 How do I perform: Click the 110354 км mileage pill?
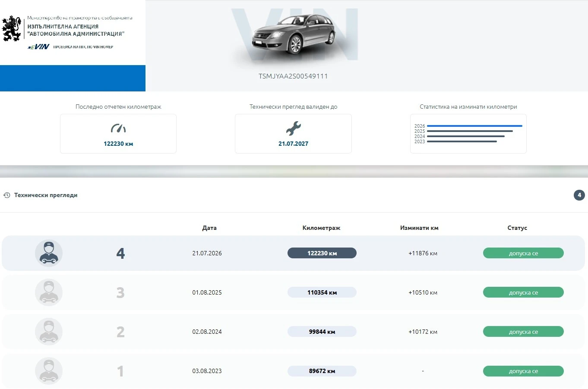click(322, 292)
